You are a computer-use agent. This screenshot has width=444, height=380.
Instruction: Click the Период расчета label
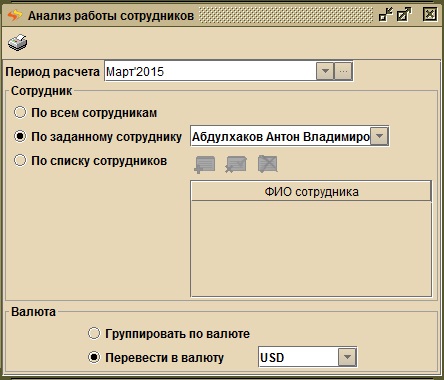53,72
